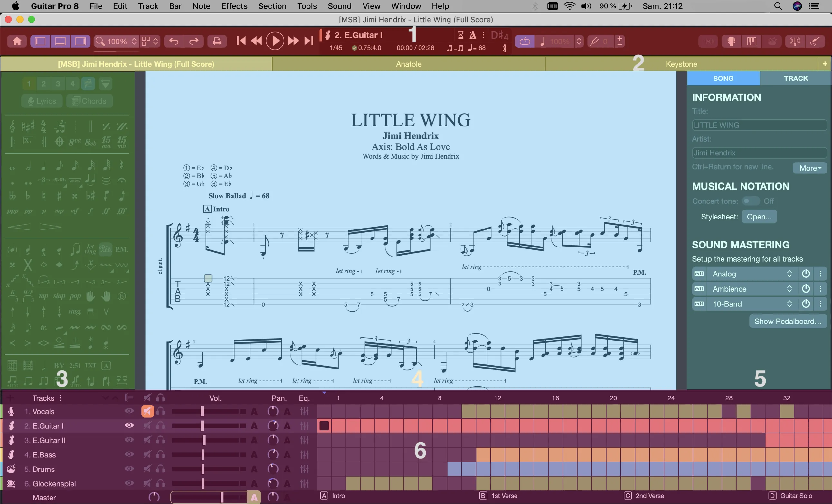
Task: Toggle visibility of the Drums track
Action: point(129,469)
